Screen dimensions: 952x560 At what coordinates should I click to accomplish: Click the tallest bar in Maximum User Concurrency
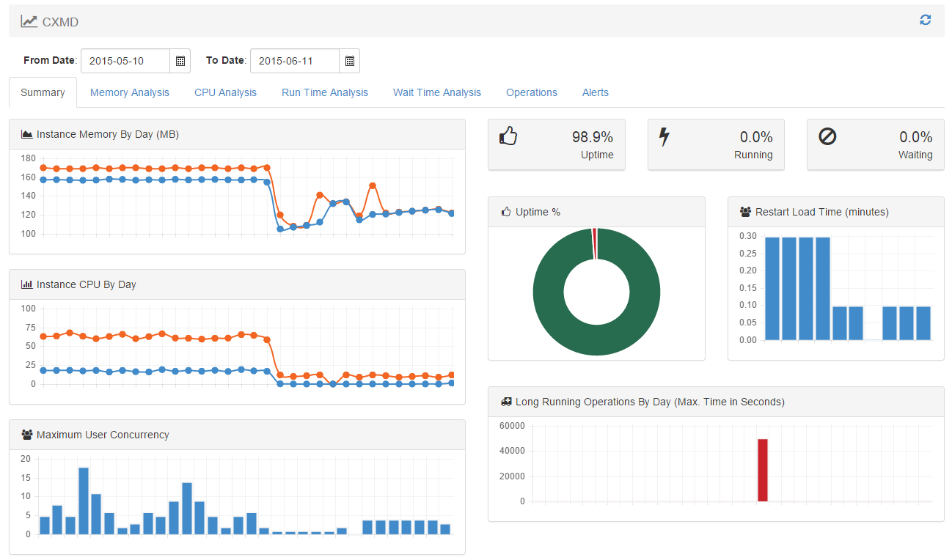click(x=84, y=501)
